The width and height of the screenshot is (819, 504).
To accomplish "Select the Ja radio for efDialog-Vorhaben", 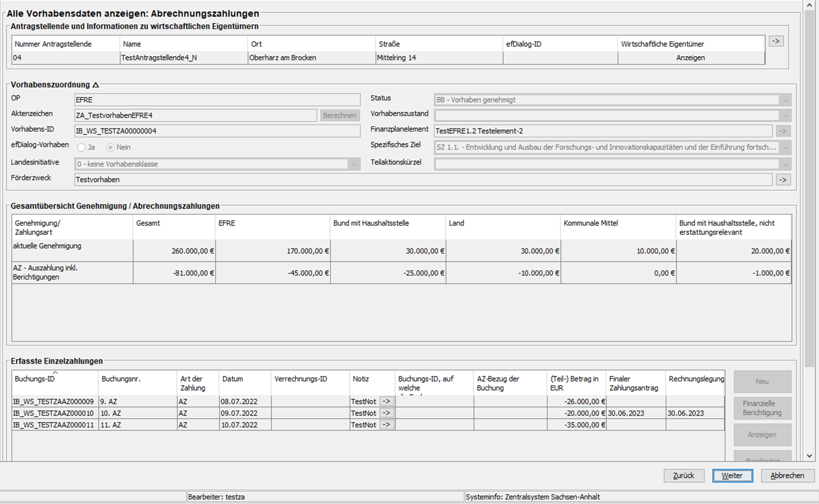I will 81,147.
